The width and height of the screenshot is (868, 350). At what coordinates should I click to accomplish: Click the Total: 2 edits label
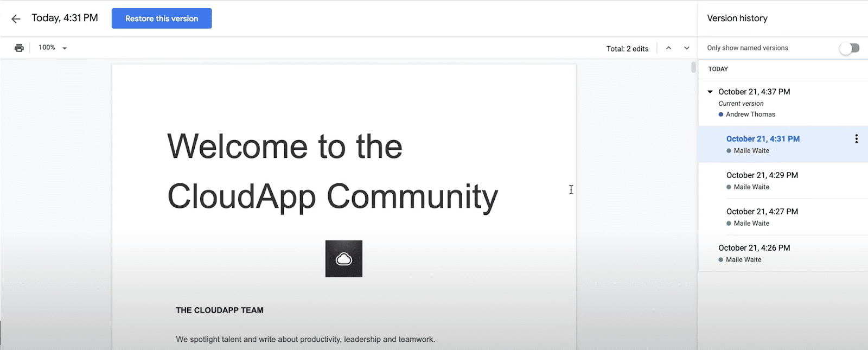627,49
